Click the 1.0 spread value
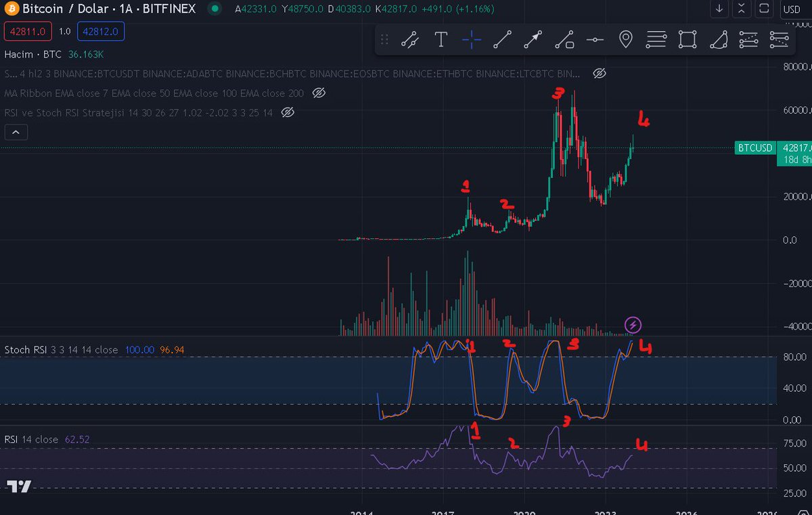Image resolution: width=812 pixels, height=515 pixels. (64, 32)
